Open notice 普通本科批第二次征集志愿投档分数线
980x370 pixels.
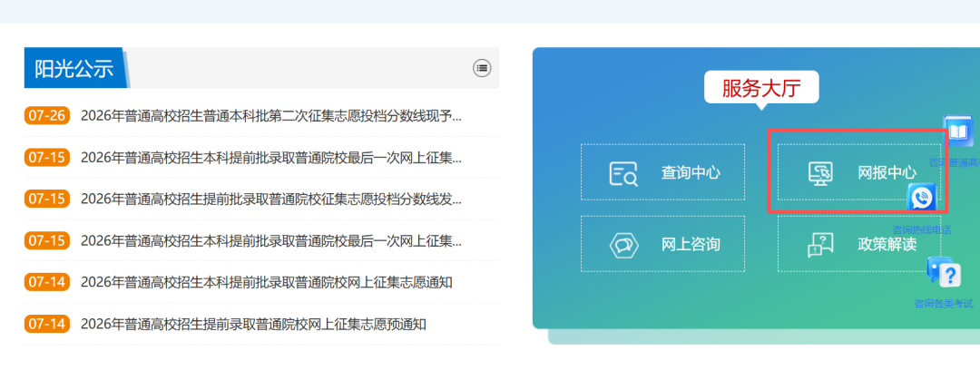coord(271,116)
